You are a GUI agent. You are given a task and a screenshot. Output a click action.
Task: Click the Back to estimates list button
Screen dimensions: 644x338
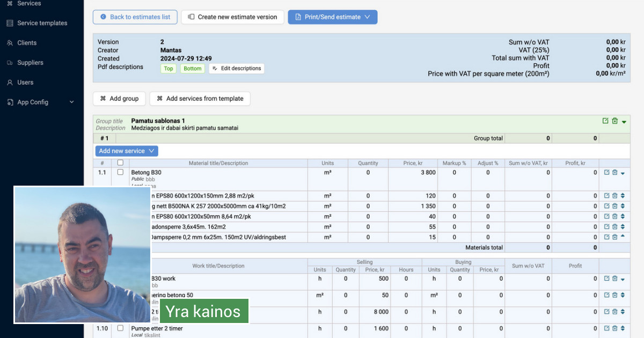pos(135,17)
